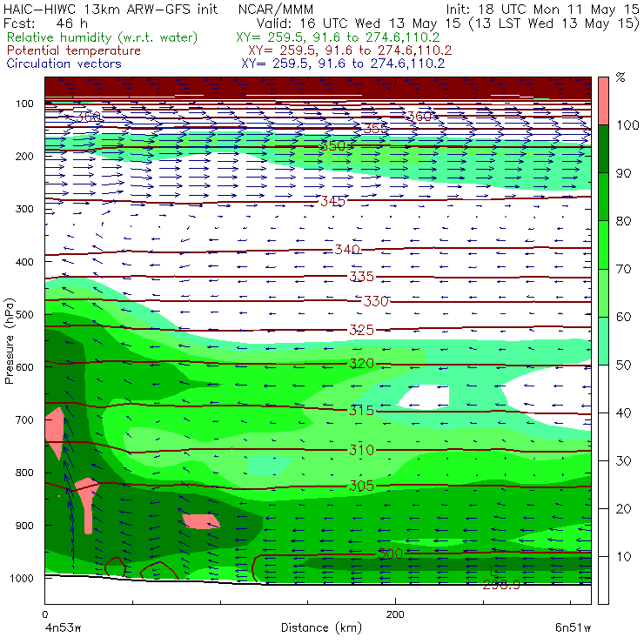The height and width of the screenshot is (644, 644).
Task: Click the "Pressure (hPa)" vertical axis title
Action: [x=9, y=341]
